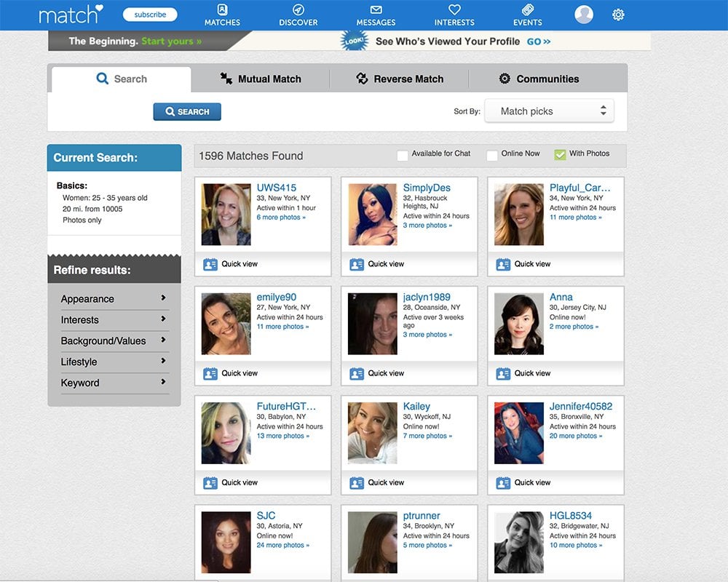Viewport: 728px width, 582px height.
Task: Expand the Lifestyle refine option
Action: point(114,362)
